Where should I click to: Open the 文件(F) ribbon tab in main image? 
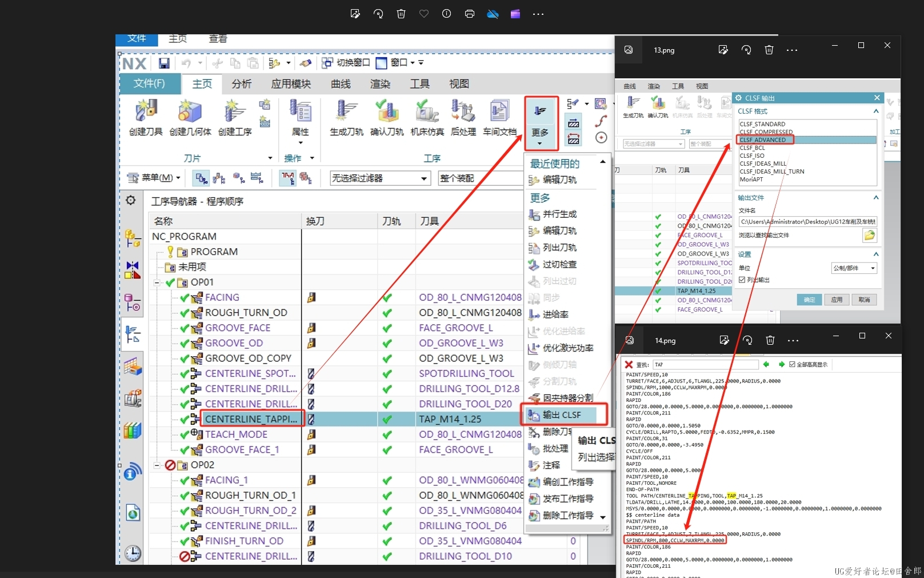[149, 83]
